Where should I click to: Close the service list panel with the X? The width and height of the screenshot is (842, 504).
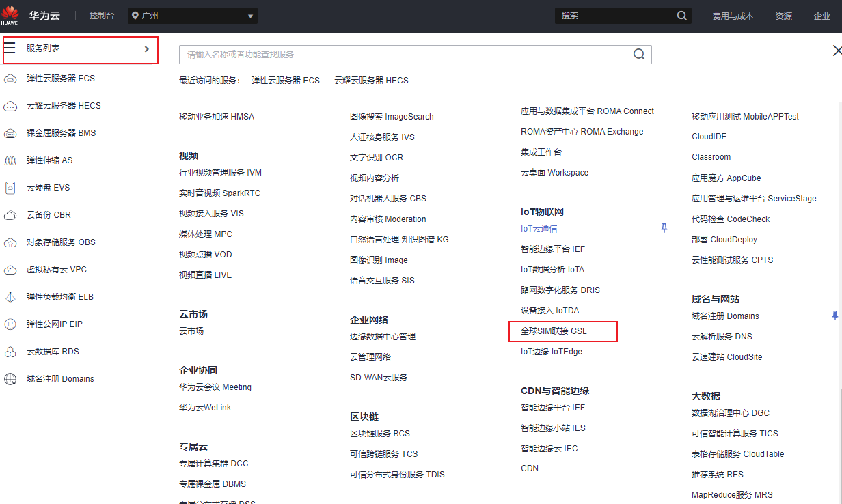[837, 51]
